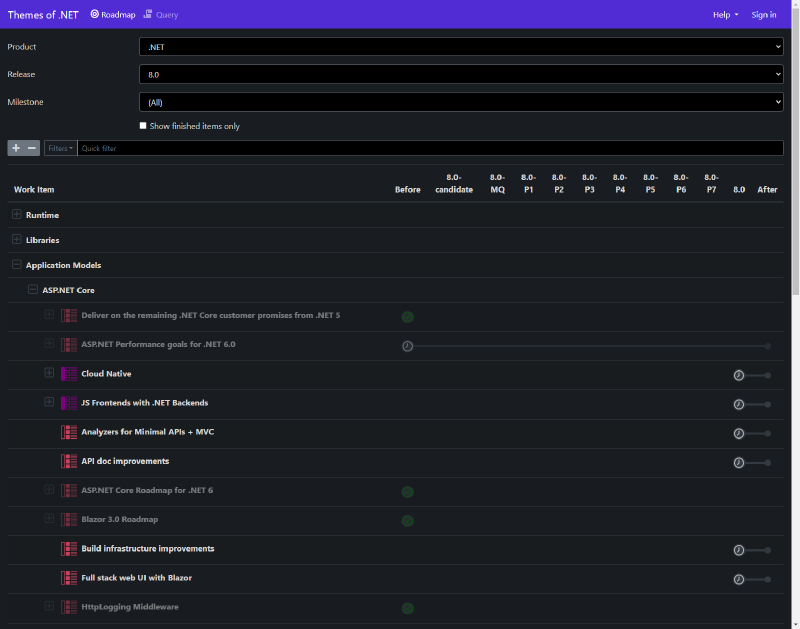Expand the Runtime tree node
The height and width of the screenshot is (629, 800).
tap(16, 214)
